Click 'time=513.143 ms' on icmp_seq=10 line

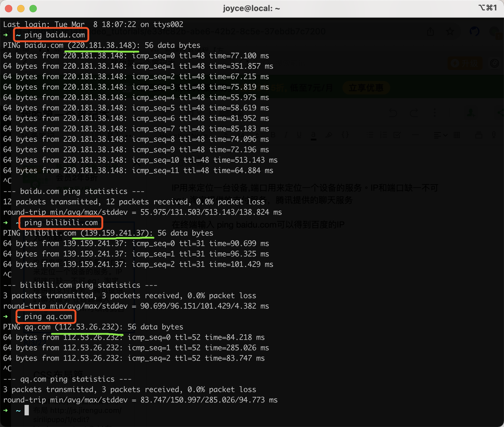pos(246,160)
